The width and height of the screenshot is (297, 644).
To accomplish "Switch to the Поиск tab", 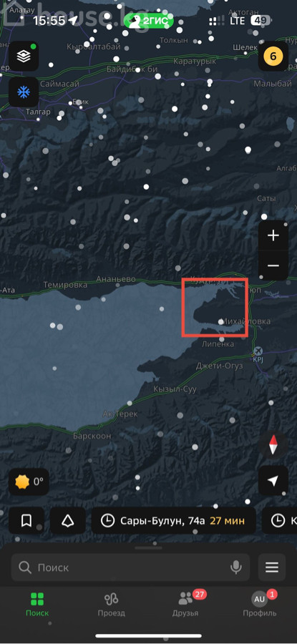I will (x=37, y=605).
